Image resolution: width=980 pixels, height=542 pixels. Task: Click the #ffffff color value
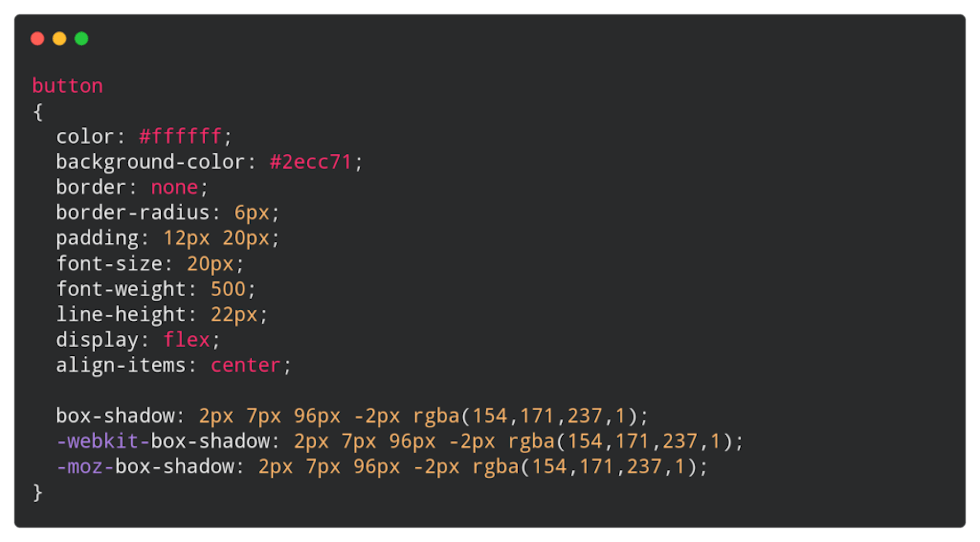coord(180,137)
